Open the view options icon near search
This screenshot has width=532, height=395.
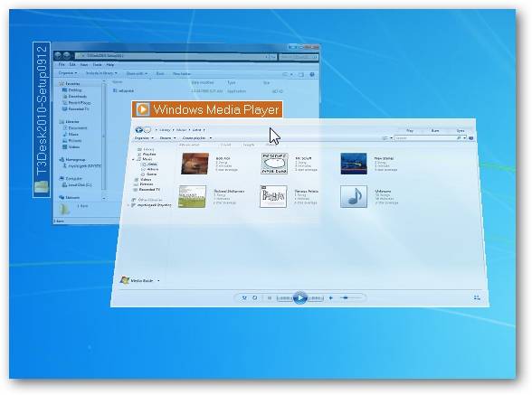[385, 138]
